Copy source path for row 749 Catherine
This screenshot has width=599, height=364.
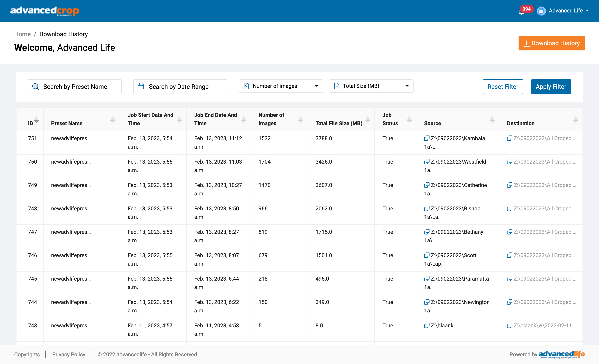[x=427, y=185]
